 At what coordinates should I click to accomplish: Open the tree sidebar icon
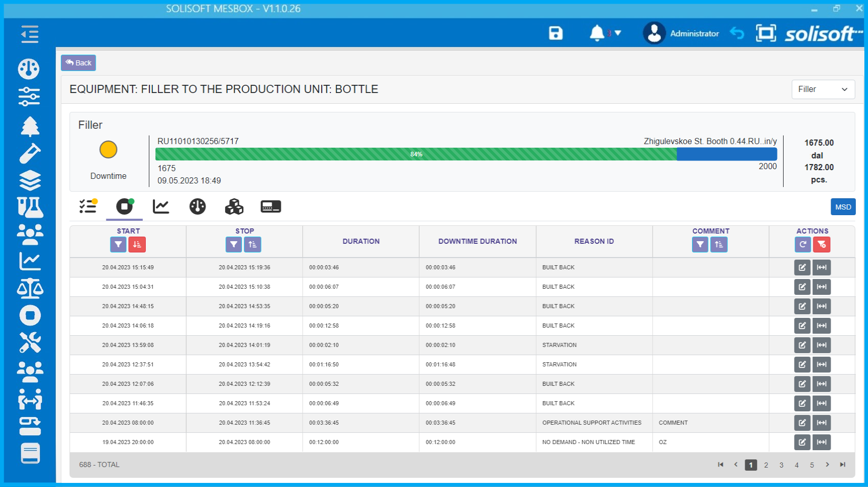click(x=30, y=126)
